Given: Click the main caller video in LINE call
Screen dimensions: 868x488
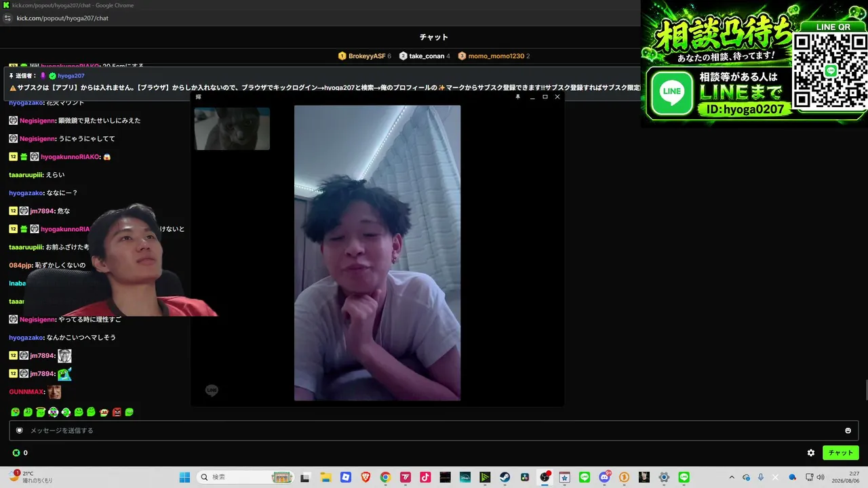Looking at the screenshot, I should pyautogui.click(x=377, y=253).
